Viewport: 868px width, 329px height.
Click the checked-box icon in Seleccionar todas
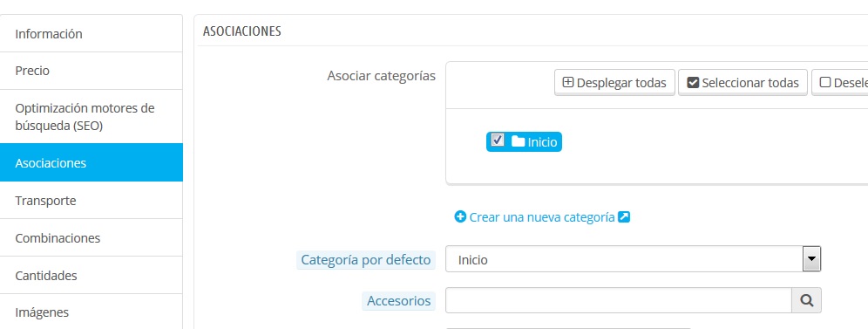(693, 83)
